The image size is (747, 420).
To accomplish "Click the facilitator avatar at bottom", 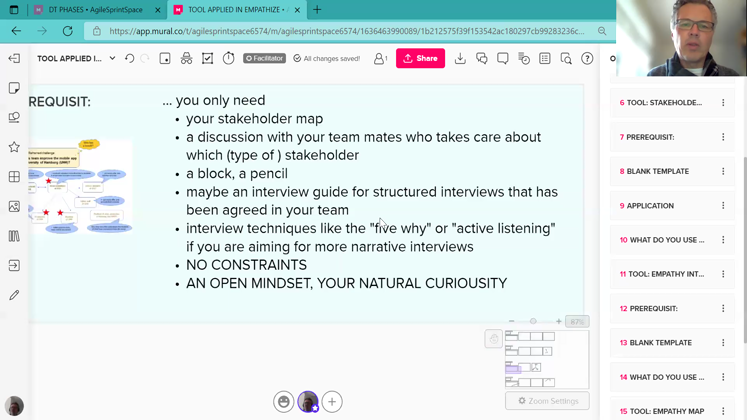I will 308,401.
